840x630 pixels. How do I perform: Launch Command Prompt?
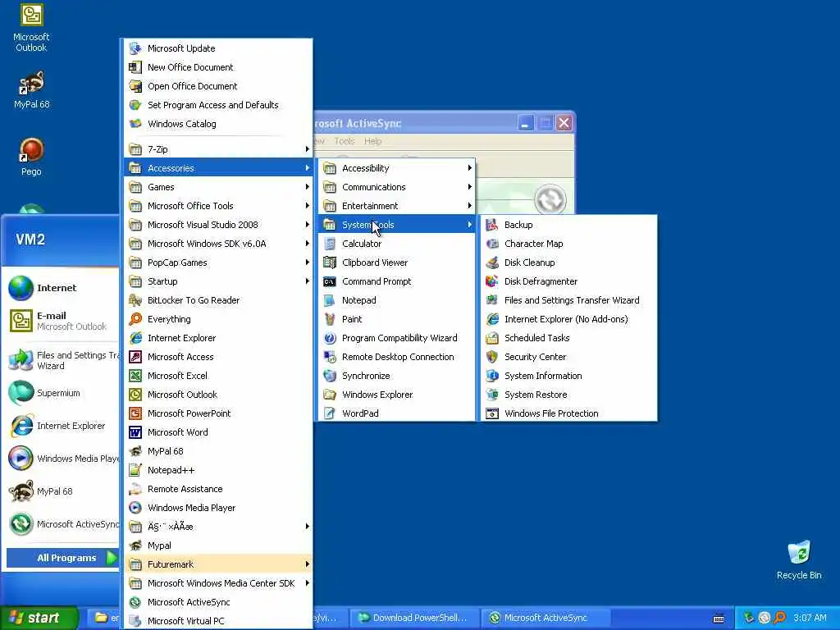click(x=396, y=281)
